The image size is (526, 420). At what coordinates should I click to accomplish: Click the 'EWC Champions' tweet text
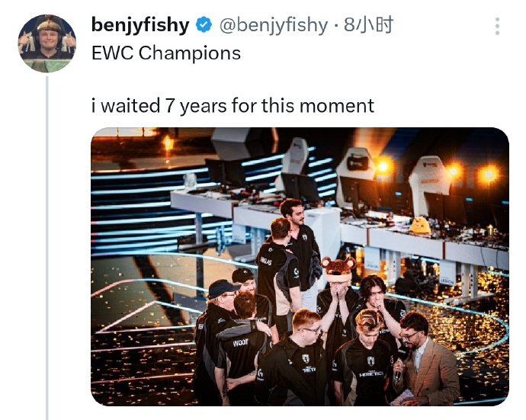pyautogui.click(x=166, y=53)
